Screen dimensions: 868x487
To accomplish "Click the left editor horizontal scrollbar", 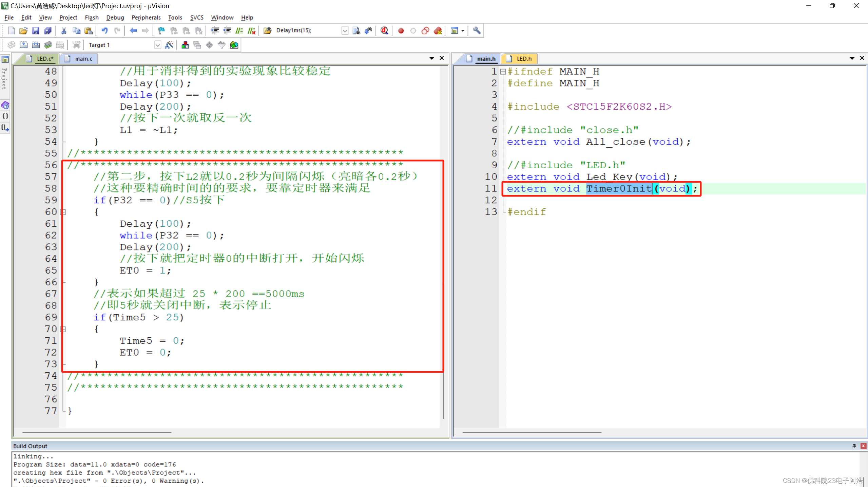I will click(97, 432).
